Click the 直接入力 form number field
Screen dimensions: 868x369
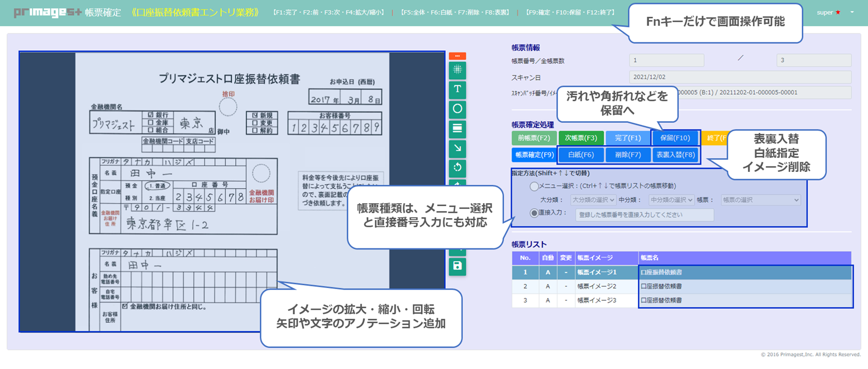click(x=645, y=214)
